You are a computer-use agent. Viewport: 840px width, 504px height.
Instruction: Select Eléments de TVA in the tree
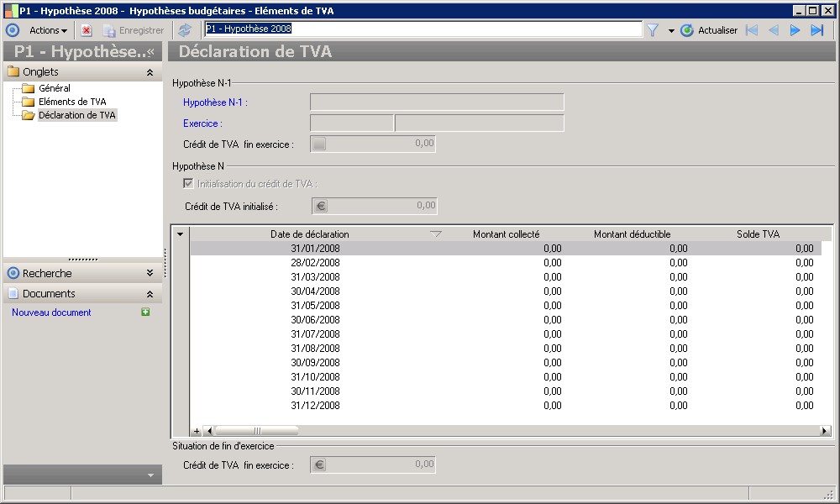(x=72, y=102)
